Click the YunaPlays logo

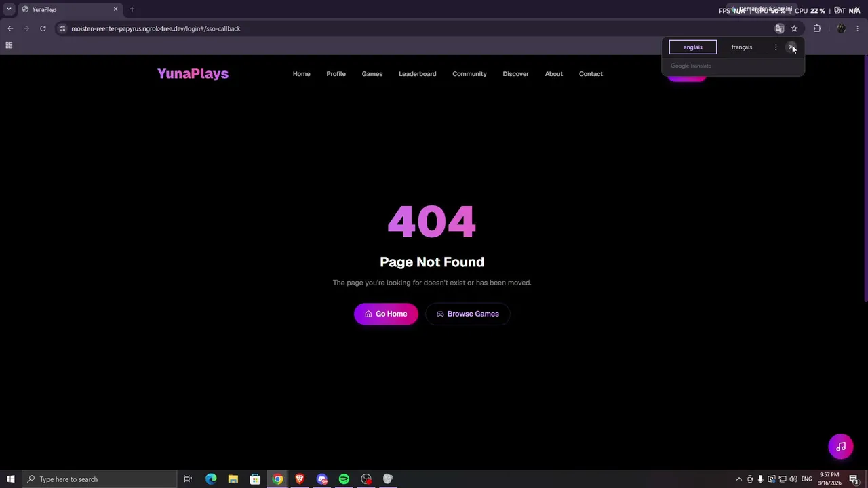(x=193, y=73)
